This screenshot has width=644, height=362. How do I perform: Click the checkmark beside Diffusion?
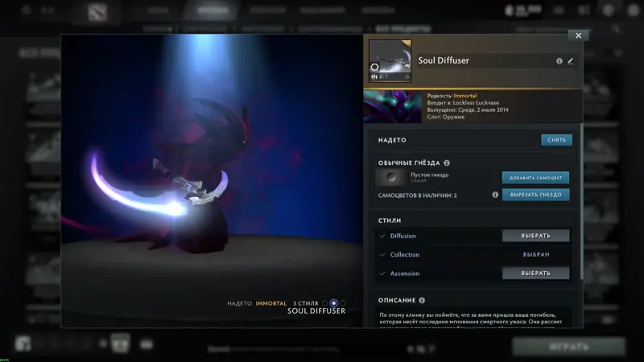click(382, 236)
